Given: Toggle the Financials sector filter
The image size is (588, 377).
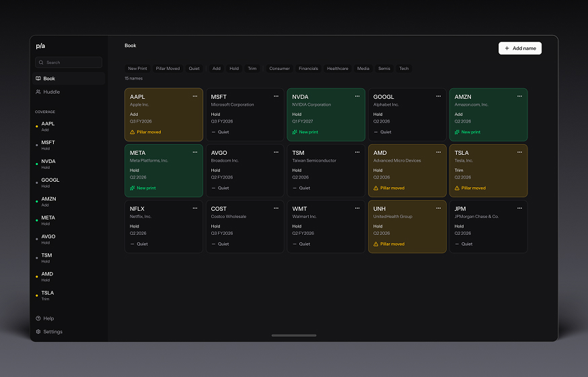Looking at the screenshot, I should point(308,69).
